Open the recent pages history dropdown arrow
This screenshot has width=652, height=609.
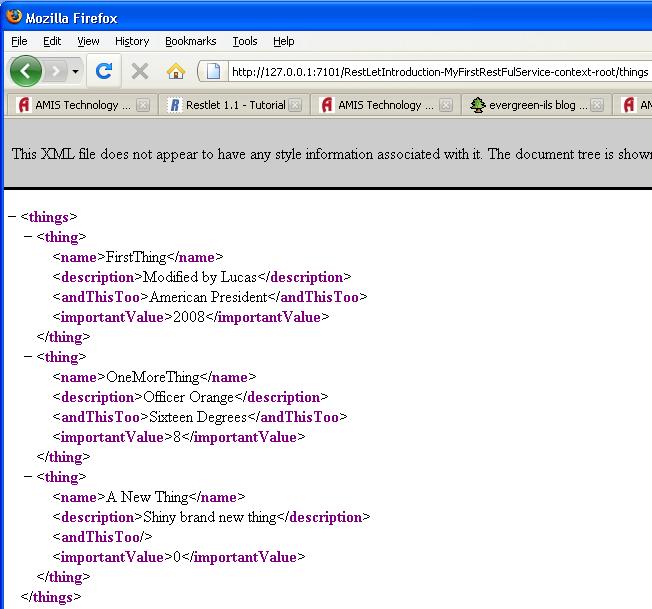click(75, 72)
